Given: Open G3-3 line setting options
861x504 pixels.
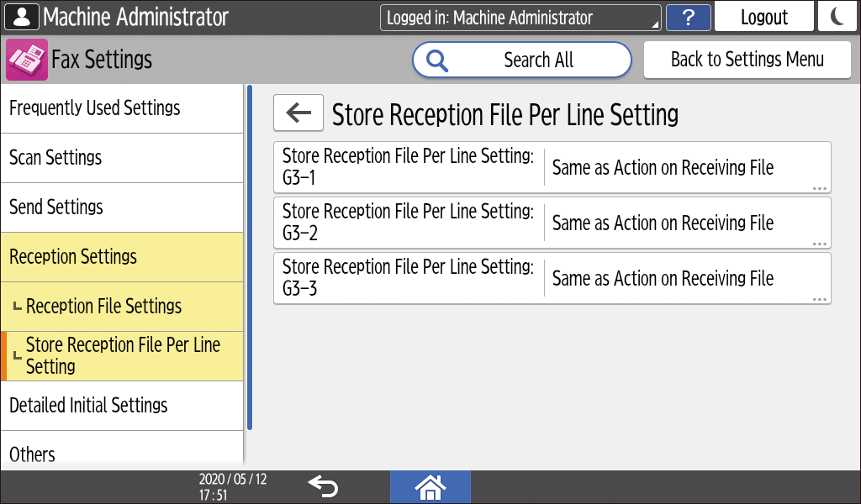Looking at the screenshot, I should coord(552,279).
